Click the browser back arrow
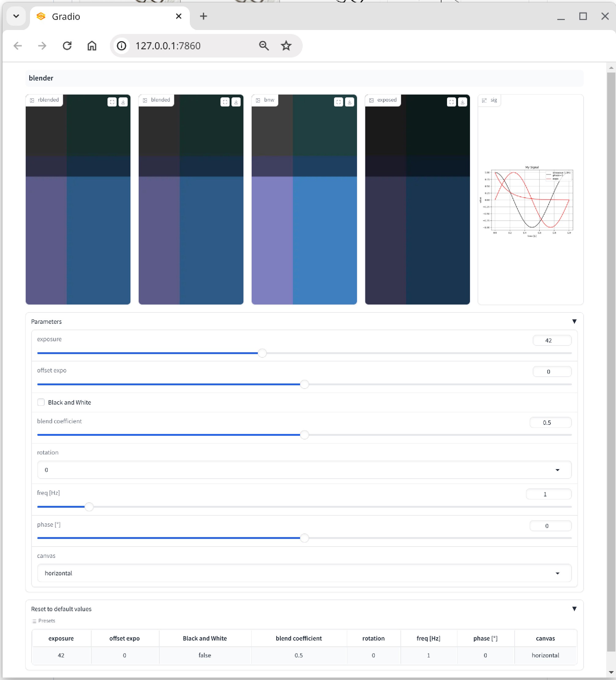 pyautogui.click(x=17, y=46)
